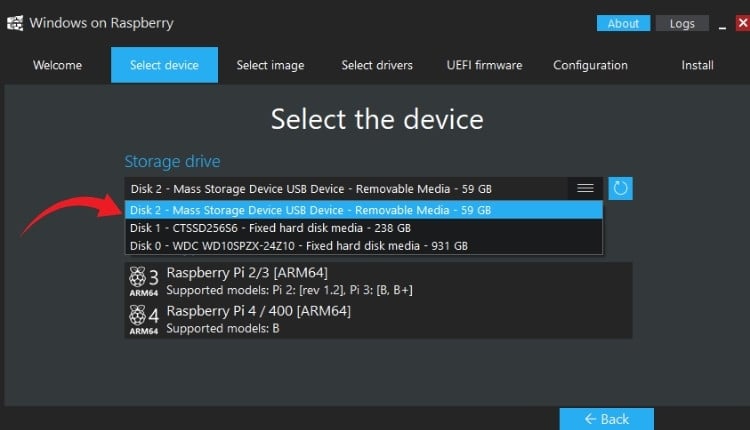Image resolution: width=750 pixels, height=430 pixels.
Task: Click the refresh drives icon button
Action: 620,188
